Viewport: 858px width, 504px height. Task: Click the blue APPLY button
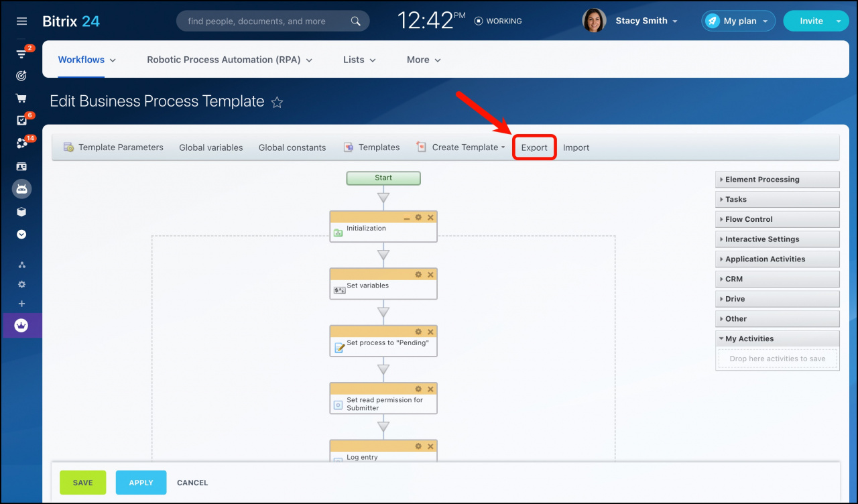pyautogui.click(x=141, y=483)
